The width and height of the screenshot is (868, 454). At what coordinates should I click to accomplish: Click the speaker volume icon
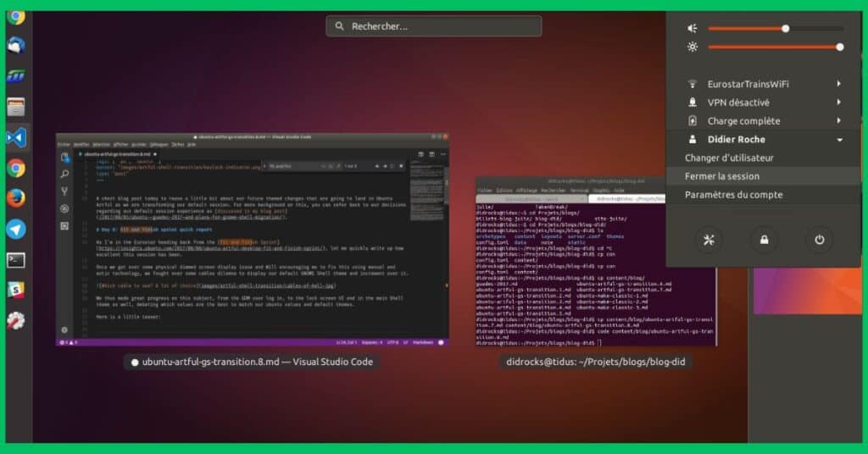click(x=693, y=28)
